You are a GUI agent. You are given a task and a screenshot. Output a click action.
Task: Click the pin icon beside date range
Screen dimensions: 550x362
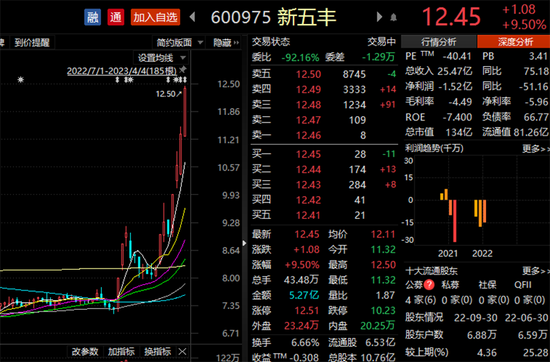(183, 69)
